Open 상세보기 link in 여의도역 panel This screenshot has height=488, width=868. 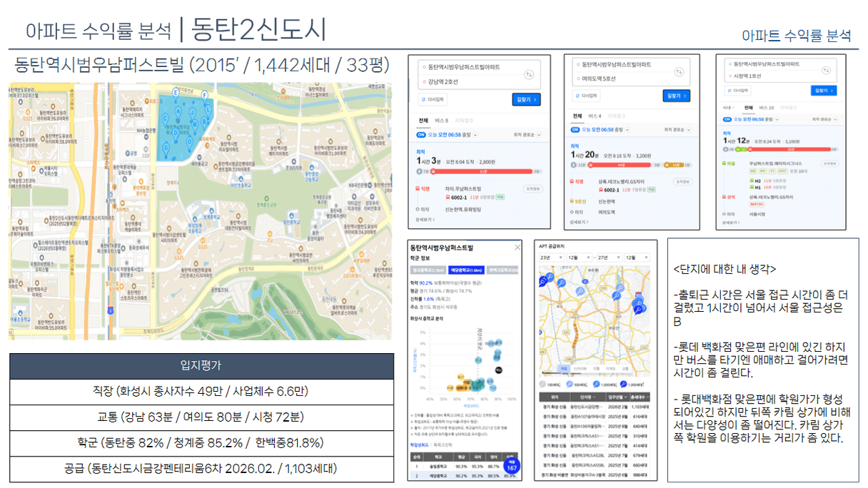[x=579, y=222]
